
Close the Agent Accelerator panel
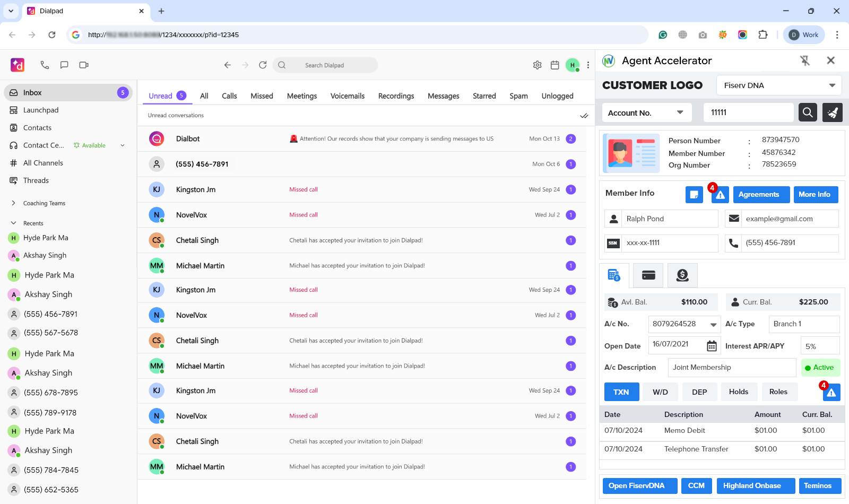click(x=831, y=60)
